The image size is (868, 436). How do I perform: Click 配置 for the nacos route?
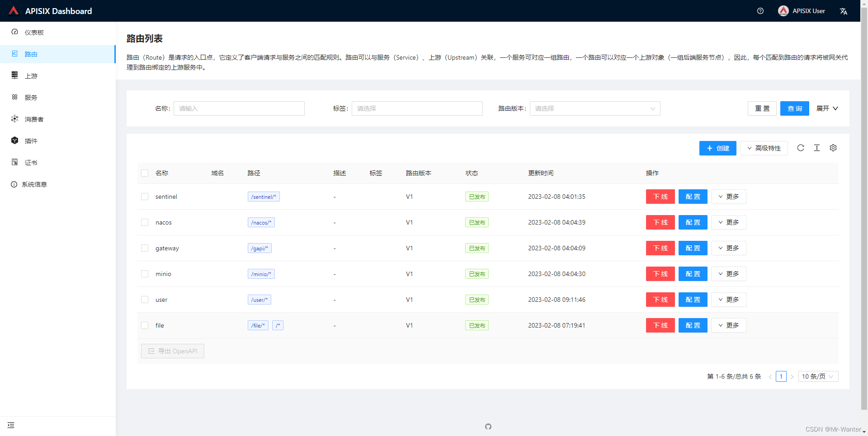[693, 222]
